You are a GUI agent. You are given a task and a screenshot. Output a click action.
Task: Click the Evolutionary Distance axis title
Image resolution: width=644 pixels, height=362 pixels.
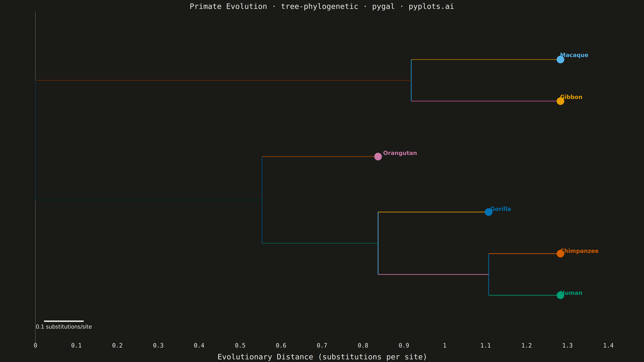[322, 357]
